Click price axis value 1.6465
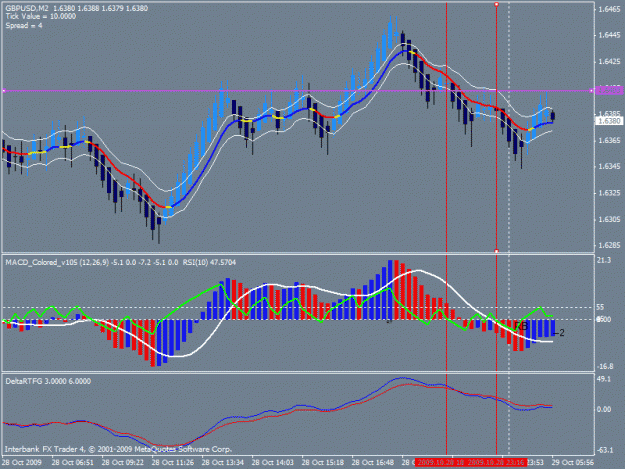The image size is (625, 469). 609,9
